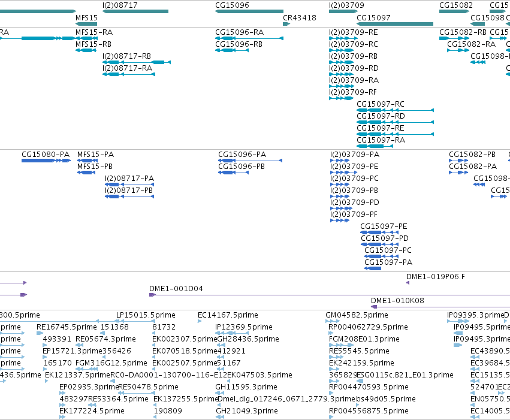Select EST FGM208E01.3prime

click(364, 339)
